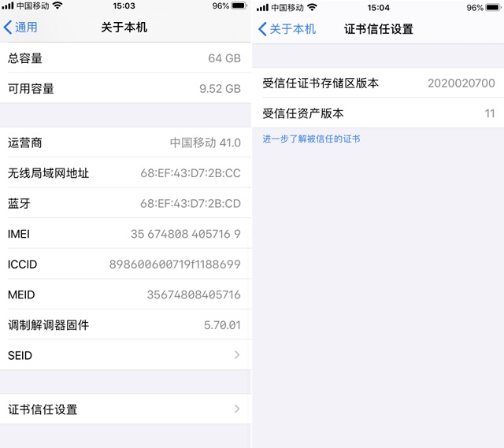
Task: Open the SEID menu row
Action: [x=125, y=355]
